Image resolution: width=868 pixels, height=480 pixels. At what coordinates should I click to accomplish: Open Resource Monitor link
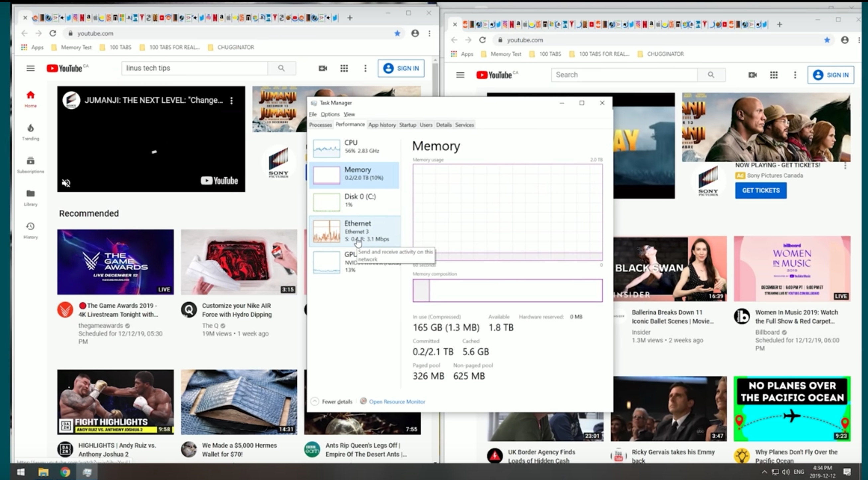pos(396,402)
